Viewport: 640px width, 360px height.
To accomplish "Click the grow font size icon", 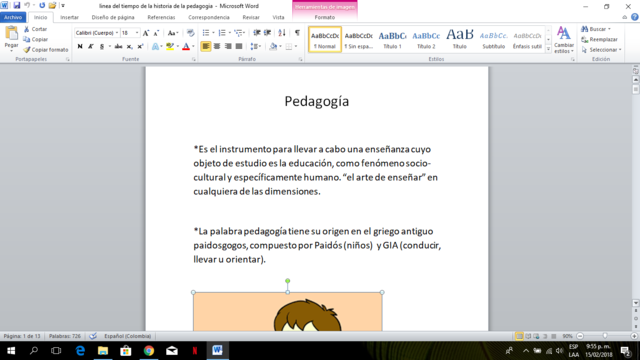I will [x=146, y=33].
